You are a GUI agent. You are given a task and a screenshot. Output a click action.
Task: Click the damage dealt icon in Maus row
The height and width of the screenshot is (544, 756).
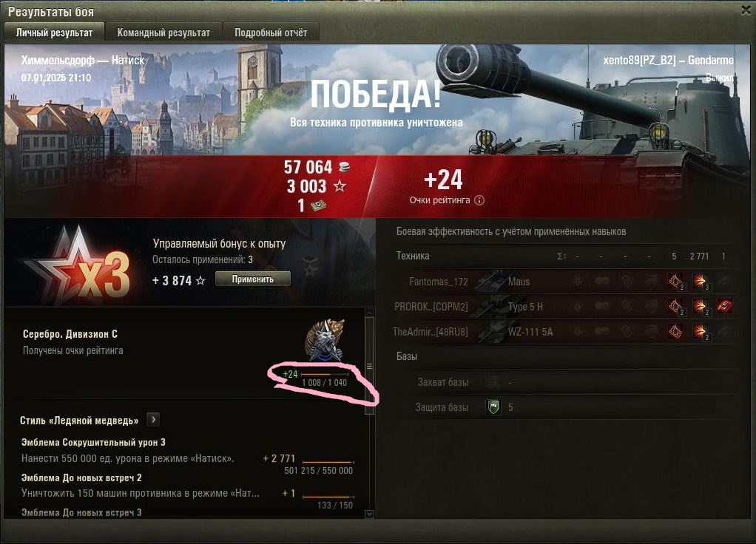point(700,282)
